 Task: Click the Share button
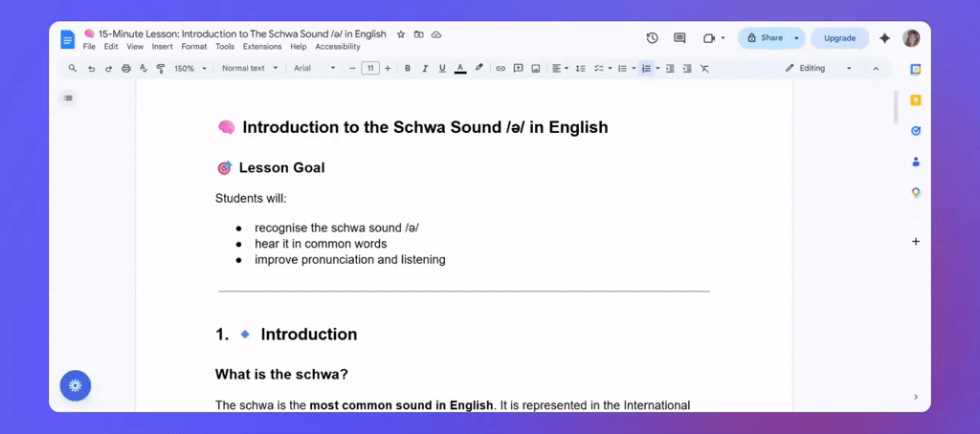pos(765,38)
